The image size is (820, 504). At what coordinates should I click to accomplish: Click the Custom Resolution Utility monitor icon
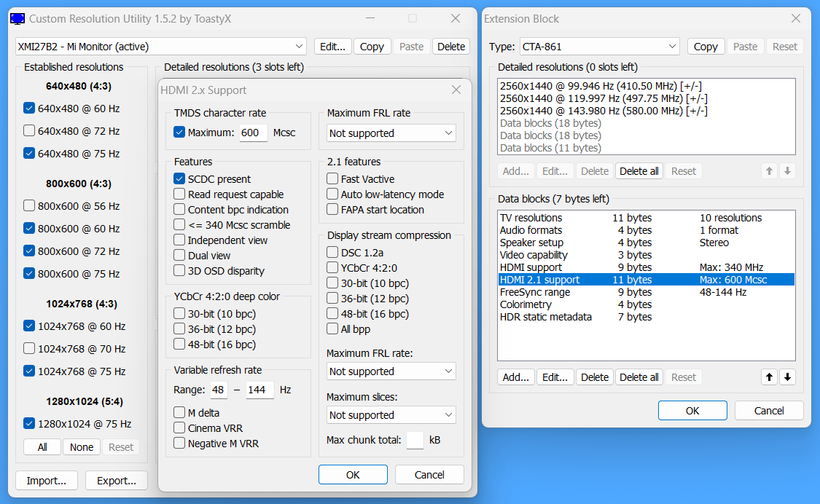pos(18,19)
